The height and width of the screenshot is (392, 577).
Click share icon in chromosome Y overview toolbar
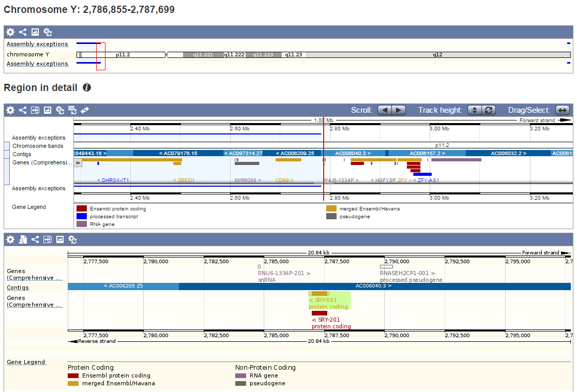click(23, 32)
